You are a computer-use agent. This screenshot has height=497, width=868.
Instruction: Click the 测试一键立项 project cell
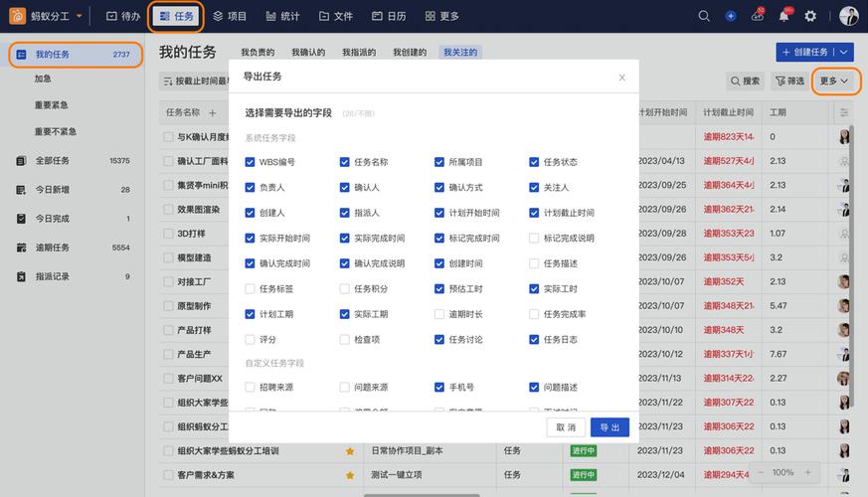coord(397,475)
